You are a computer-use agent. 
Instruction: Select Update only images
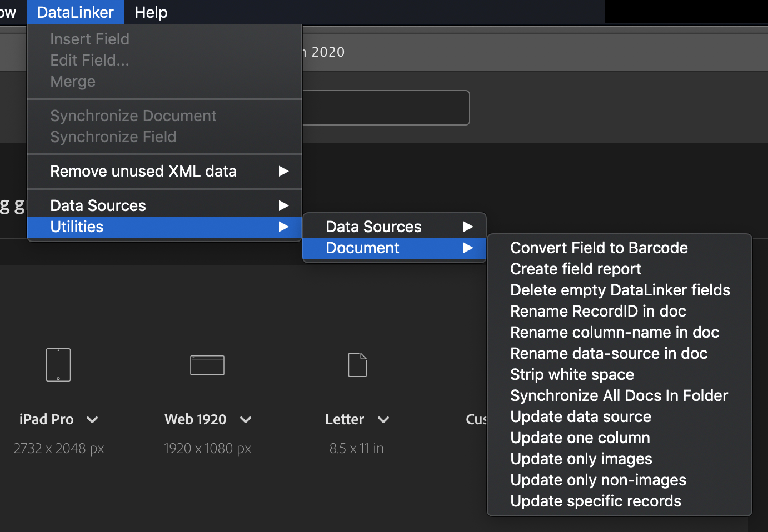pyautogui.click(x=581, y=459)
